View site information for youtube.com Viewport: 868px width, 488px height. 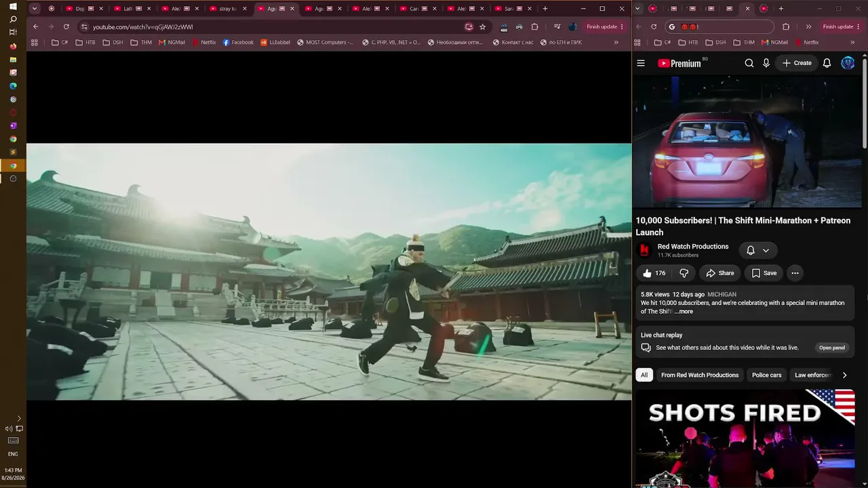click(83, 26)
